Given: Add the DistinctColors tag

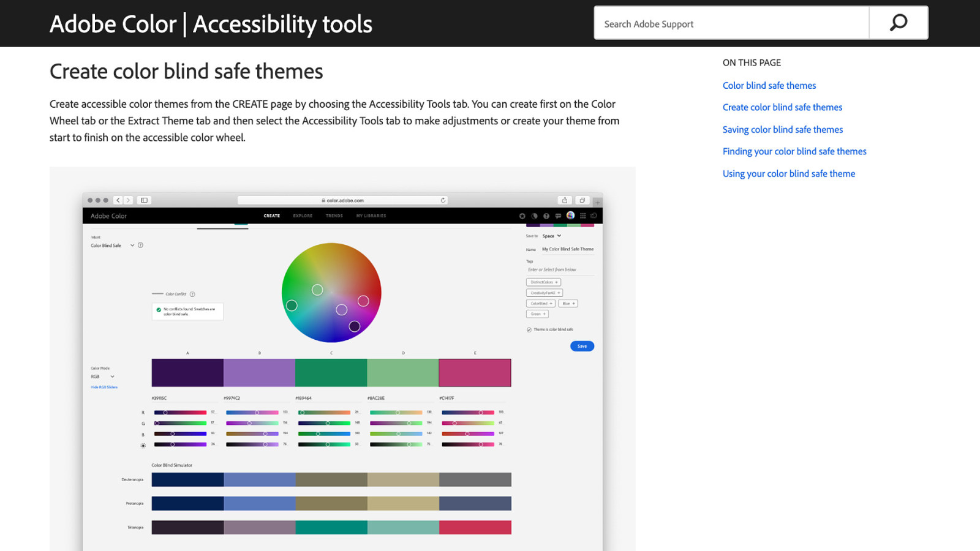Looking at the screenshot, I should [543, 282].
